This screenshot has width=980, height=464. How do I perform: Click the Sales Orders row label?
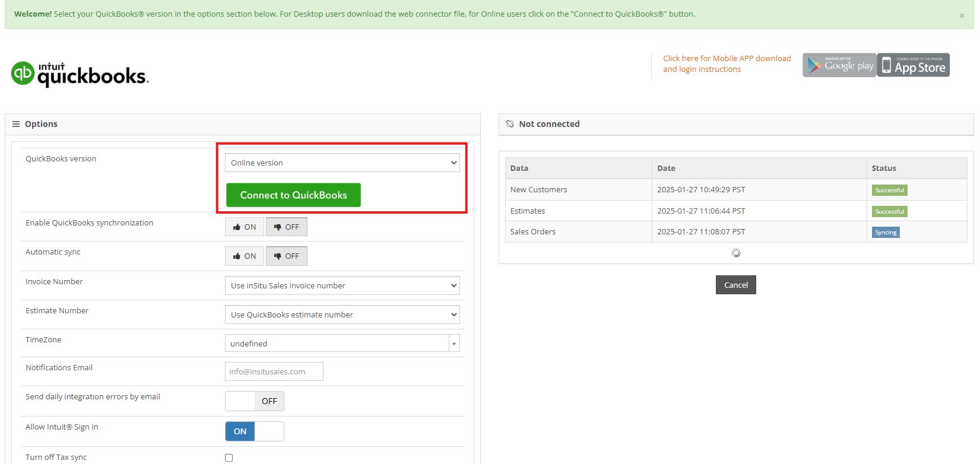533,232
